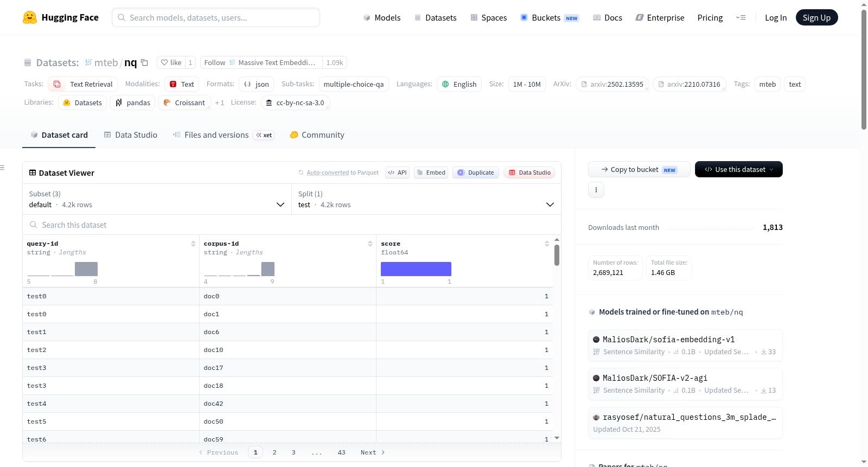Go to Next page of rows
This screenshot has height=467, width=868.
coord(373,452)
